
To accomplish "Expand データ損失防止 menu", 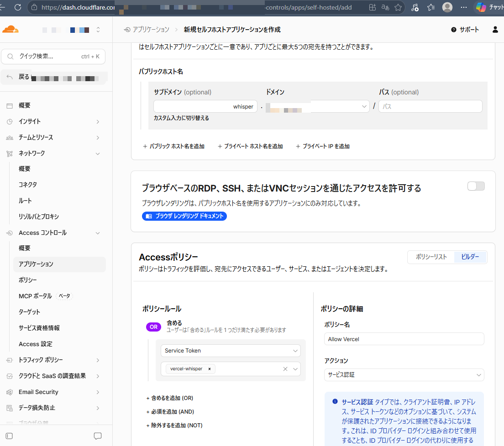I will click(x=53, y=408).
